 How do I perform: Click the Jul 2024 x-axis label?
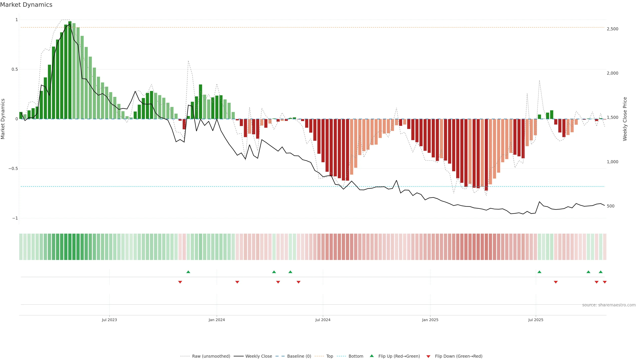(x=323, y=320)
